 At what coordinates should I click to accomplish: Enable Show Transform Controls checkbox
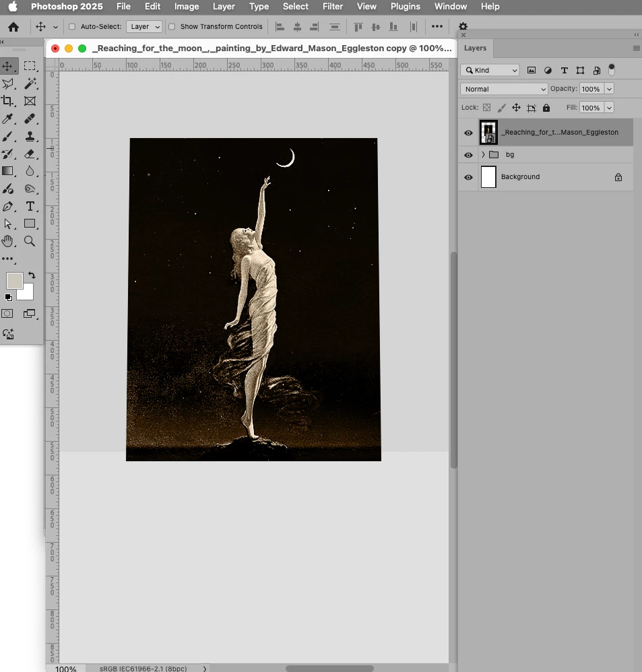tap(172, 26)
